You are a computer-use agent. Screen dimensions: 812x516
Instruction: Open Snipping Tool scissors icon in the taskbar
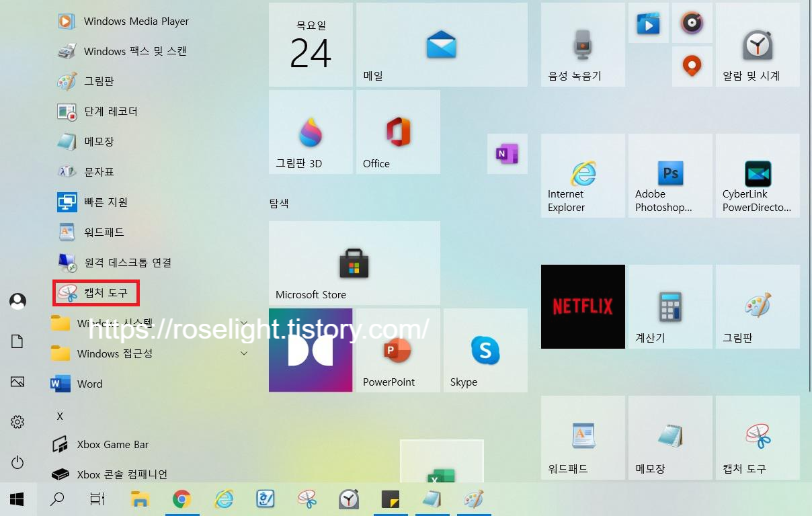[307, 499]
